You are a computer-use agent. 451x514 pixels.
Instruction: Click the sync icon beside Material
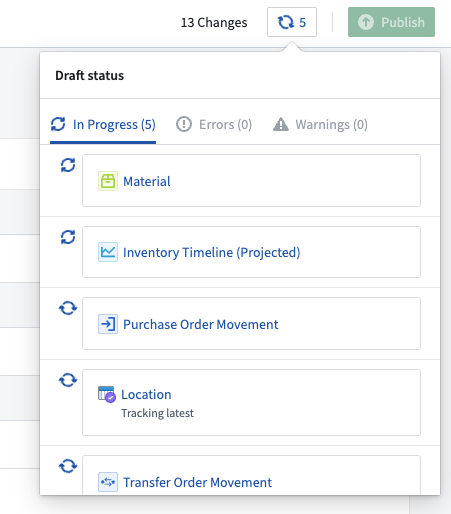pyautogui.click(x=68, y=165)
